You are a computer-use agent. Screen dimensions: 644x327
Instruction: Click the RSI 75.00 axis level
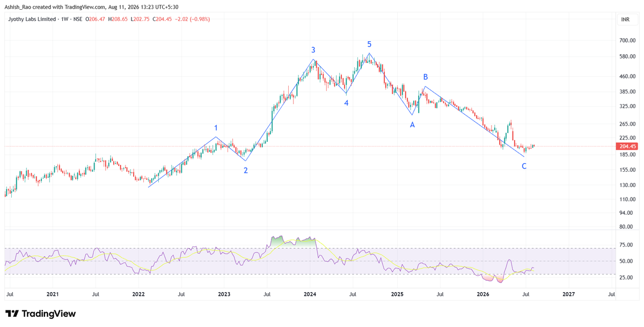coord(625,245)
